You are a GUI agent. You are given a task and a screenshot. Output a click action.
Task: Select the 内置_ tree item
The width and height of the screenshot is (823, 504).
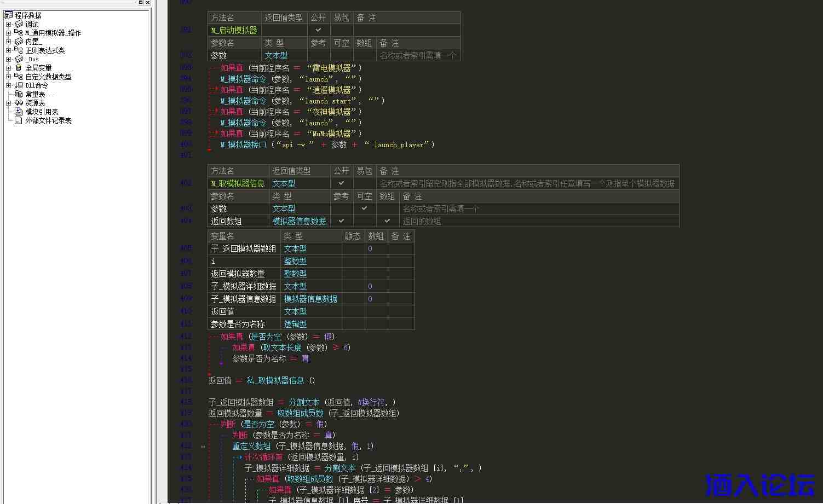pyautogui.click(x=33, y=42)
